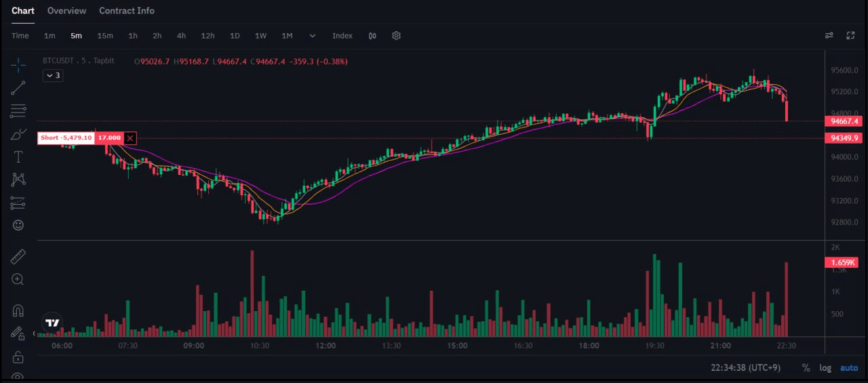Close the Short position order line
The height and width of the screenshot is (383, 868).
point(131,138)
